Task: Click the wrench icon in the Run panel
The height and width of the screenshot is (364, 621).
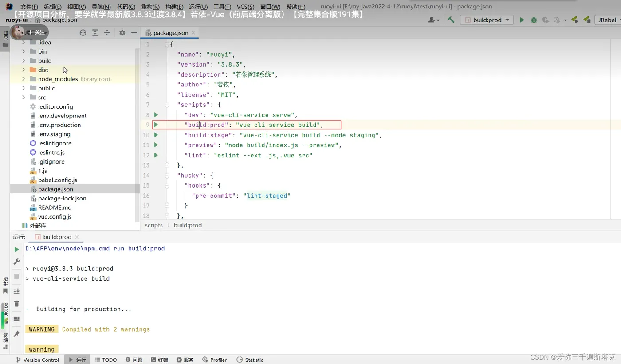Action: (16, 262)
